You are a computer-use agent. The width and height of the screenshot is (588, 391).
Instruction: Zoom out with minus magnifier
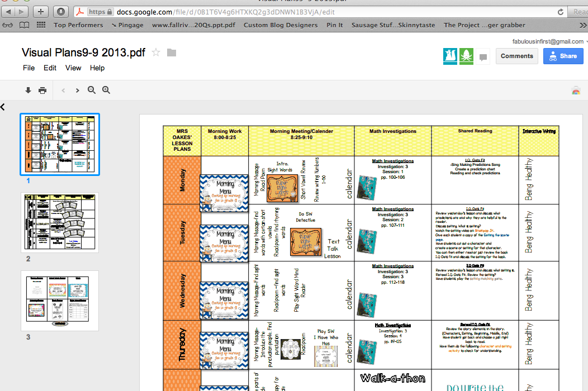coord(92,90)
